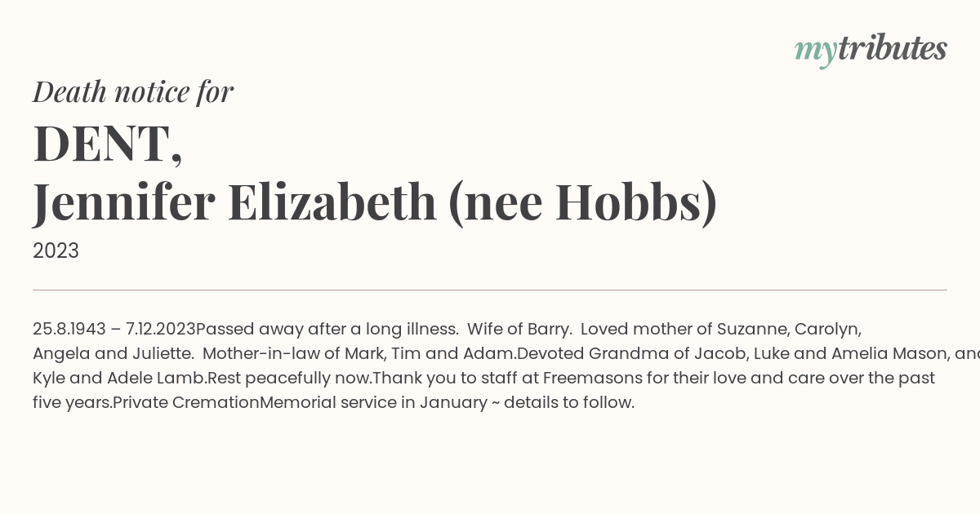Image resolution: width=980 pixels, height=514 pixels.
Task: Select the "Death notice for" italic heading
Action: [133, 92]
